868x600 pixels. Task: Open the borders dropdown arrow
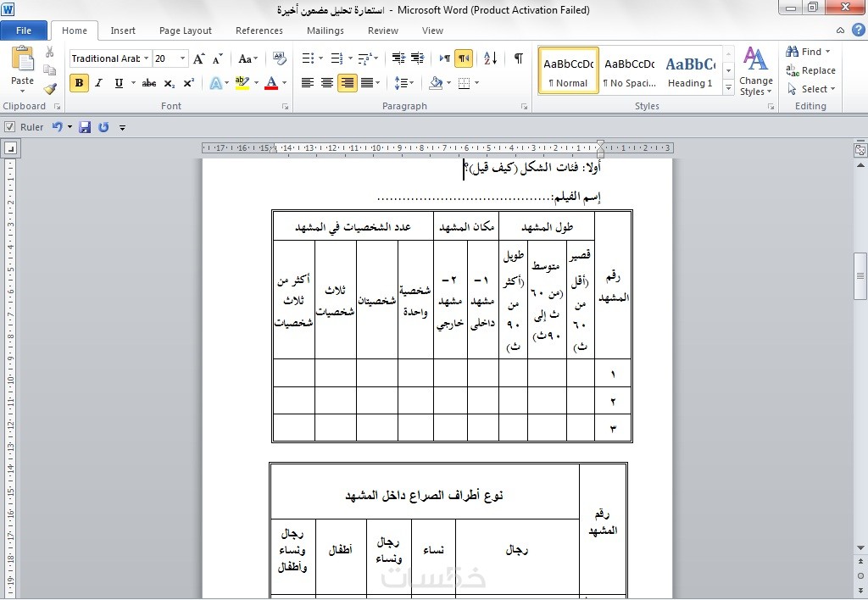coord(476,83)
